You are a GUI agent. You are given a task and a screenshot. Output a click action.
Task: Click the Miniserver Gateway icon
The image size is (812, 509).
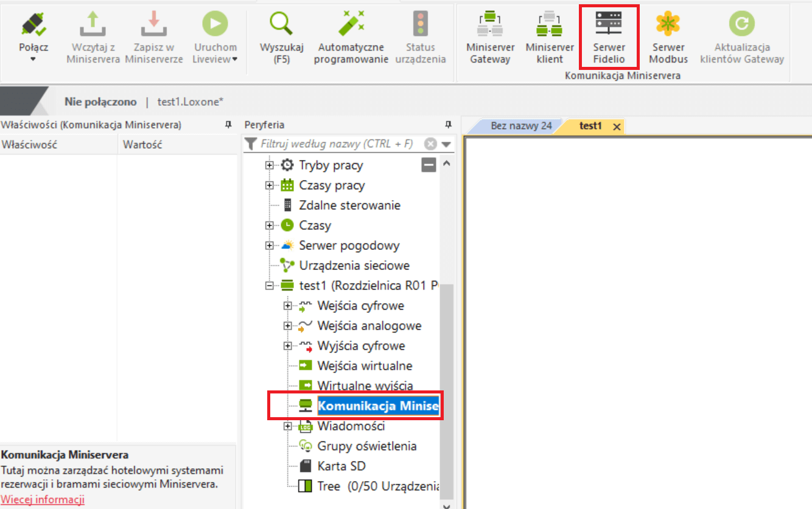coord(490,26)
